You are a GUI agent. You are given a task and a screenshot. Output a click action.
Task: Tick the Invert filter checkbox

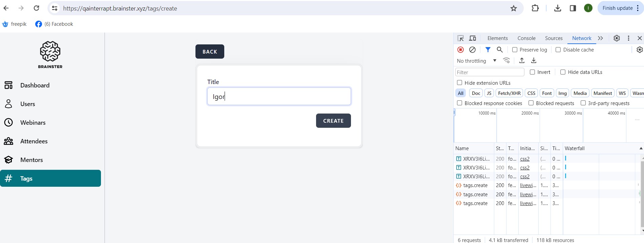(x=532, y=72)
